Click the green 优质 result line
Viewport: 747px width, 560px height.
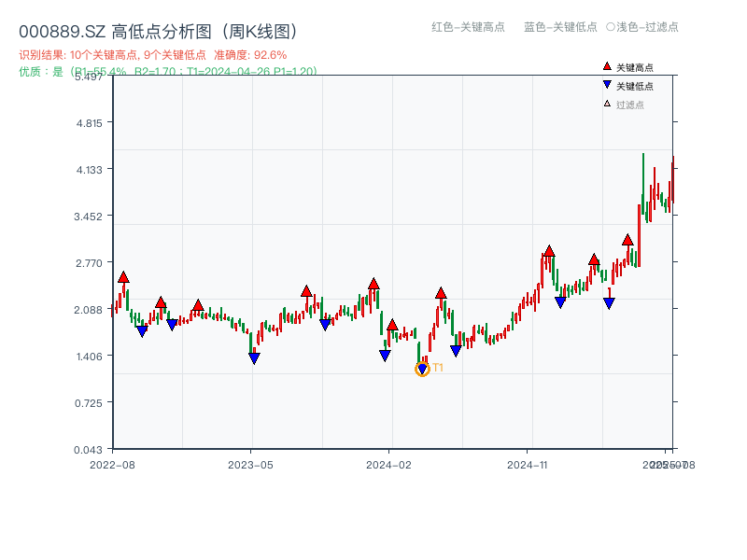(168, 72)
